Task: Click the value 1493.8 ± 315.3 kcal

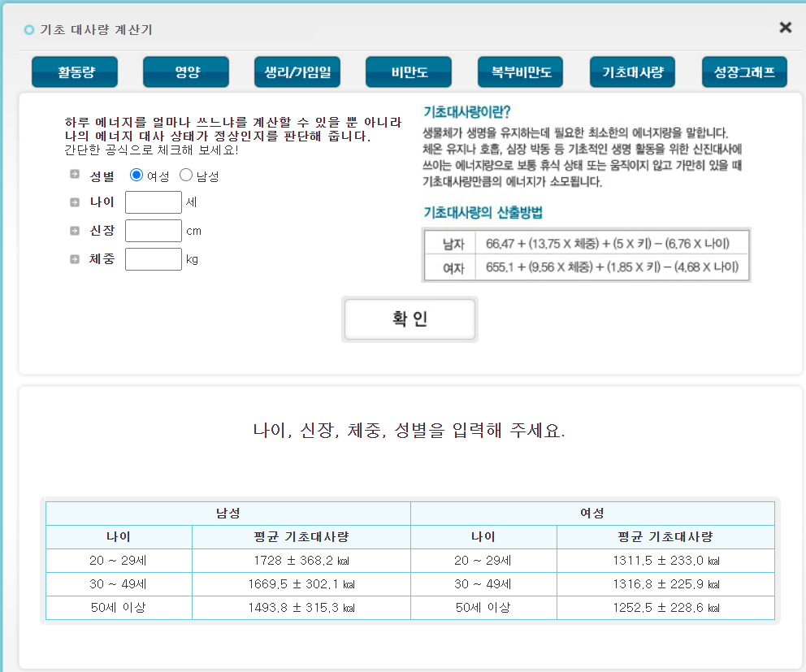Action: [x=301, y=608]
